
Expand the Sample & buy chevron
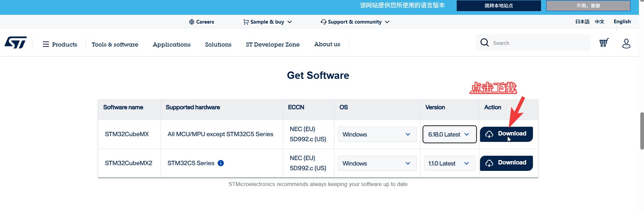click(x=290, y=22)
